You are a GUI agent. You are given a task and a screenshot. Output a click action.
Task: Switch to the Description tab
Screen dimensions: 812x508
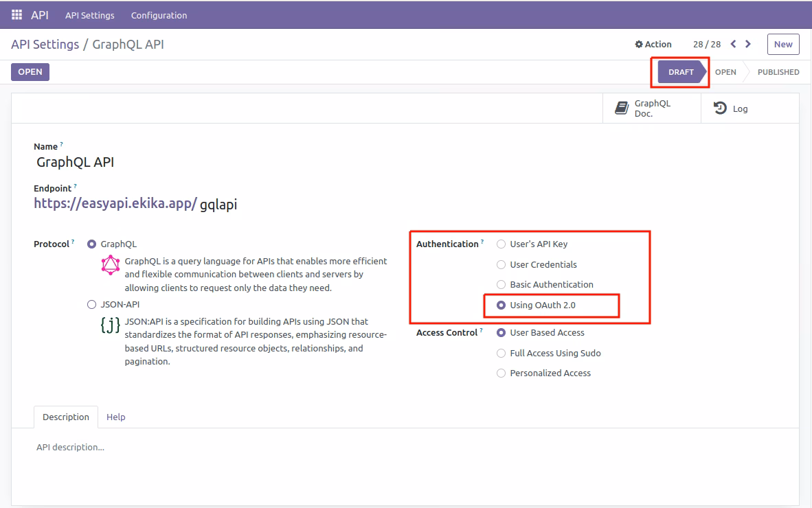[x=66, y=417]
